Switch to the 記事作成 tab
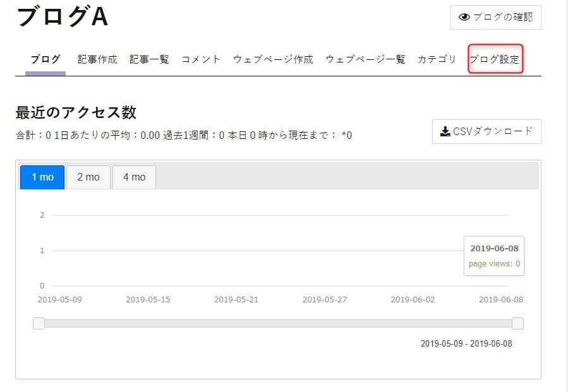Screen dimensions: 568x392 [97, 59]
